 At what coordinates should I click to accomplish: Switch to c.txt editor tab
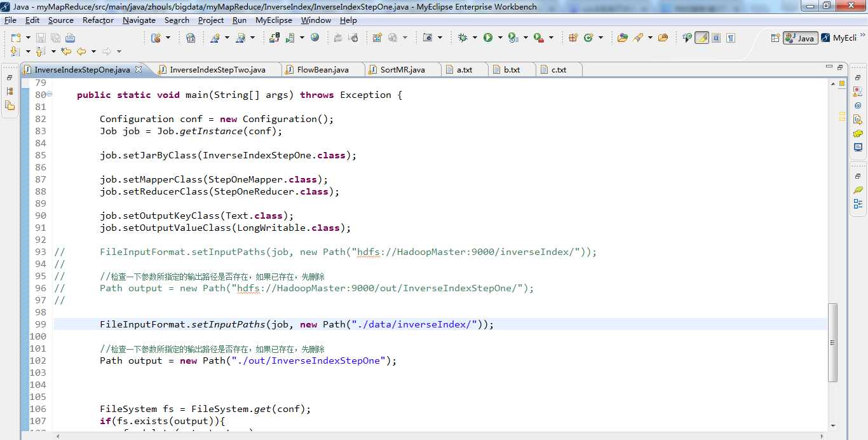pos(559,69)
